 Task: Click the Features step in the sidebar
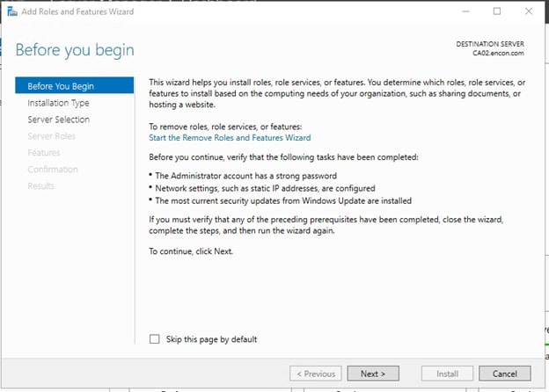pos(44,153)
